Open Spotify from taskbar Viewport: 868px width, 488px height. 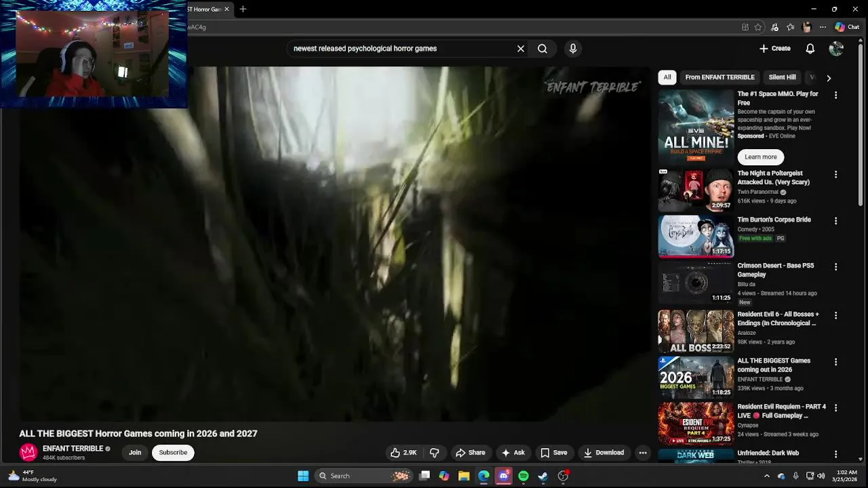click(x=524, y=476)
